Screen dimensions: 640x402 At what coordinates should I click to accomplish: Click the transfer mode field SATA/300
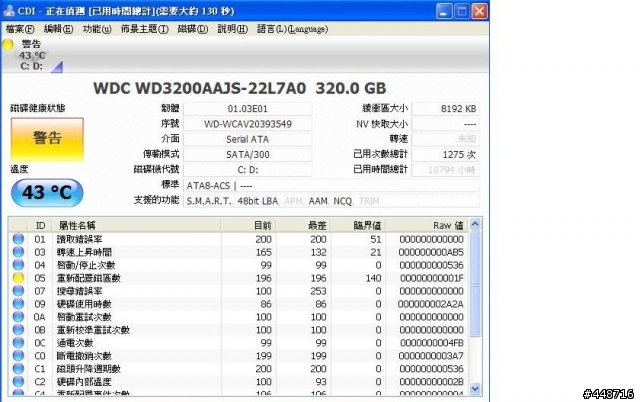pyautogui.click(x=248, y=155)
